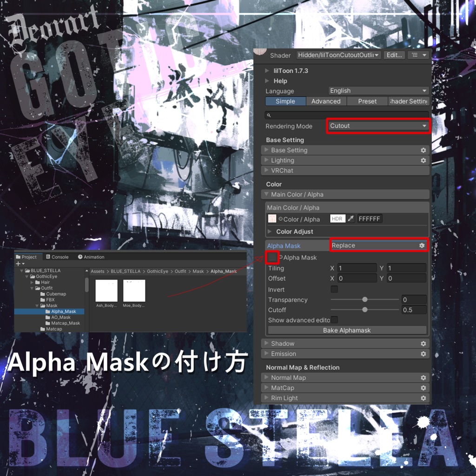Screen dimensions: 476x476
Task: Click the Outfit breadcrumb link
Action: 180,271
